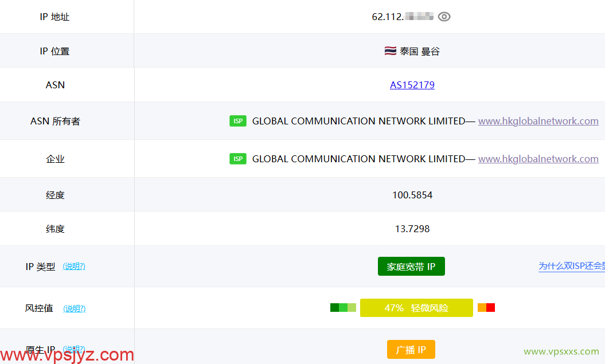The width and height of the screenshot is (605, 364).
Task: Click (说明?) next to 风控值
Action: click(x=74, y=308)
